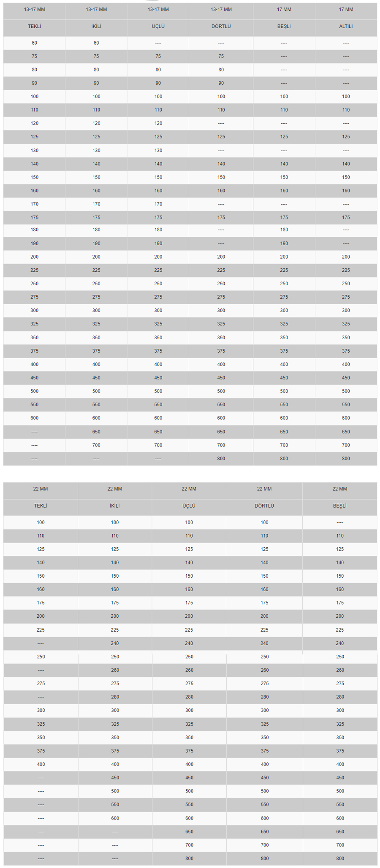Click the 22 MM header above bottom TEKLİ

coord(41,489)
